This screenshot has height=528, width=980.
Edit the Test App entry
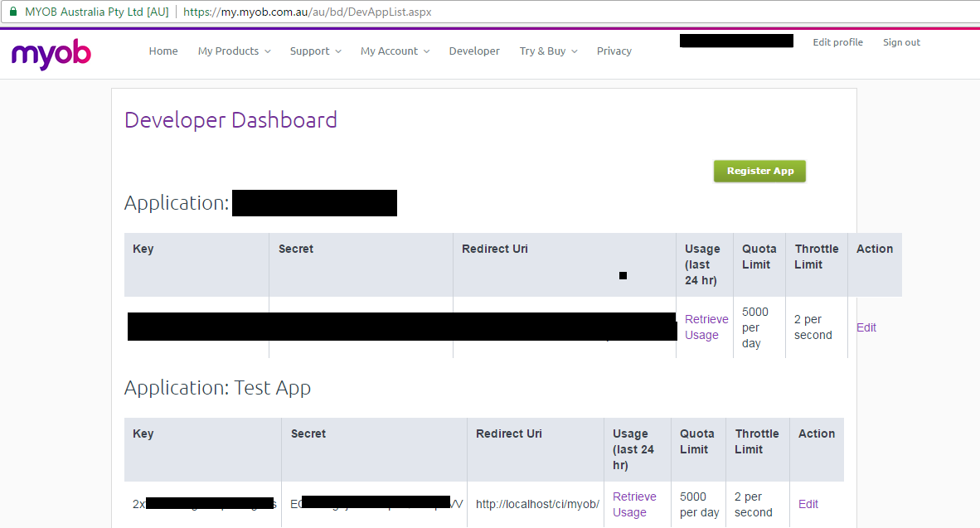(x=808, y=503)
